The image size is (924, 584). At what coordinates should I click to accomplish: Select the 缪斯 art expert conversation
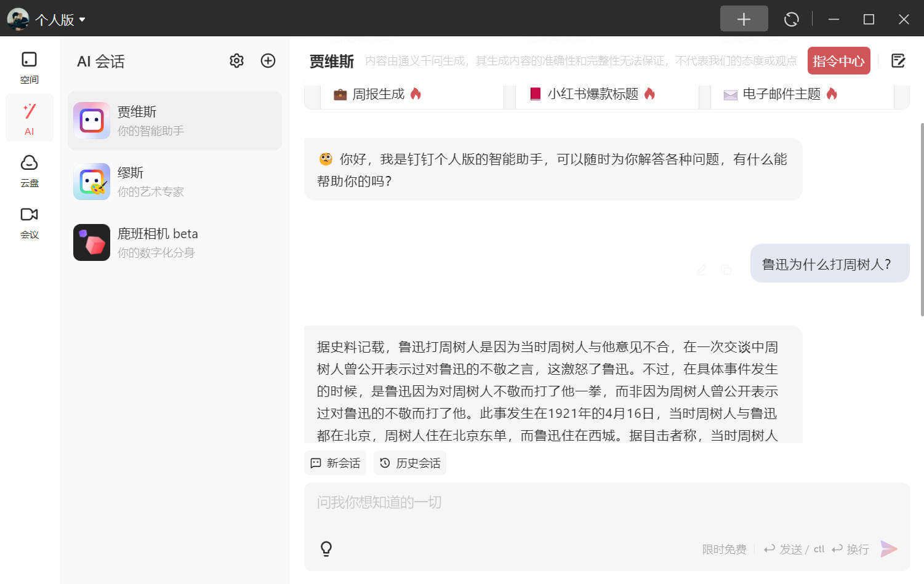(175, 182)
